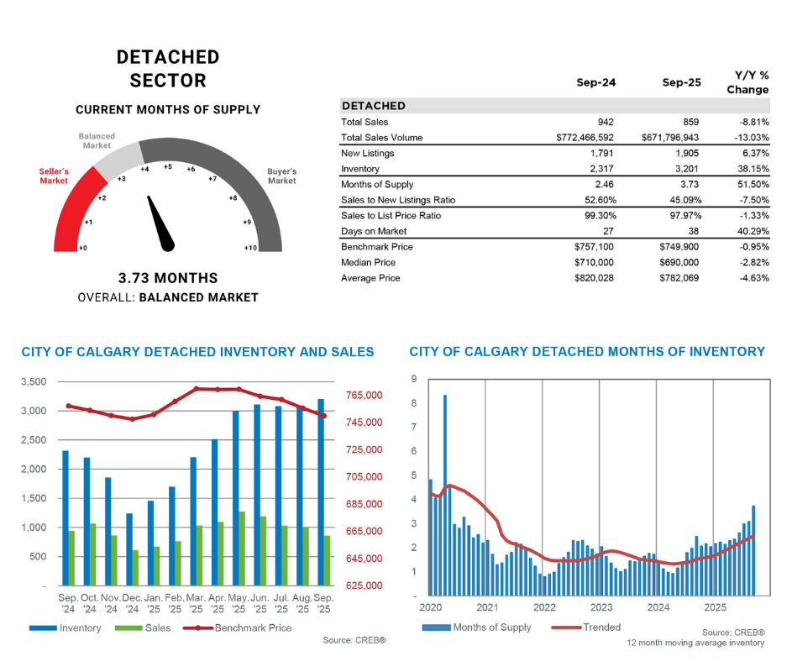Screen dimensions: 792x672
Task: Click the Total Sales Volume row label
Action: [381, 138]
